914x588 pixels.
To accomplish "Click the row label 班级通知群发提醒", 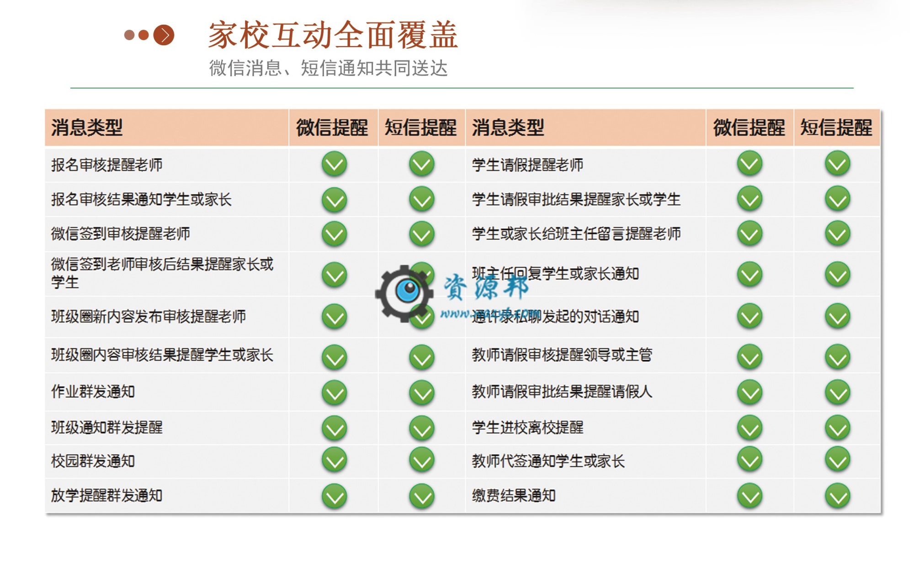I will tap(107, 428).
